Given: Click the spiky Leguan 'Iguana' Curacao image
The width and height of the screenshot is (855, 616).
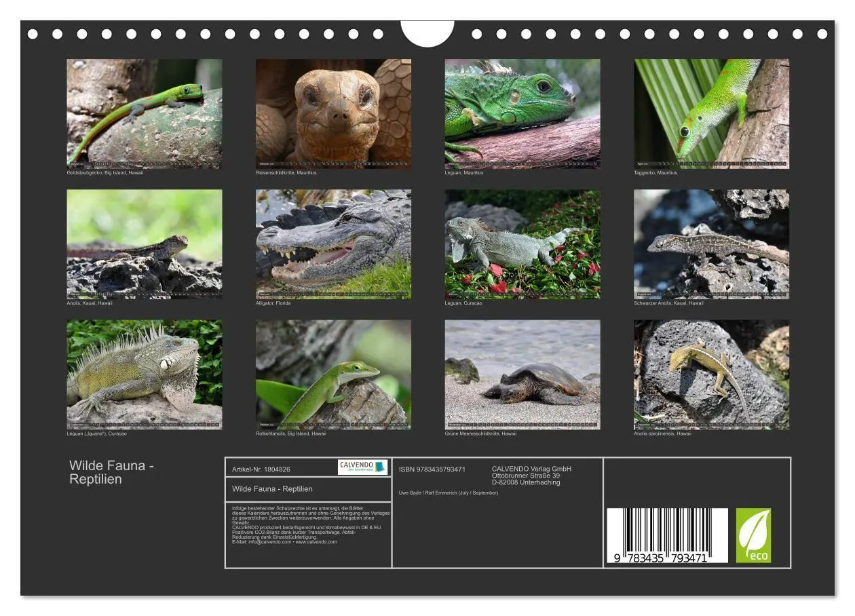Looking at the screenshot, I should point(145,375).
